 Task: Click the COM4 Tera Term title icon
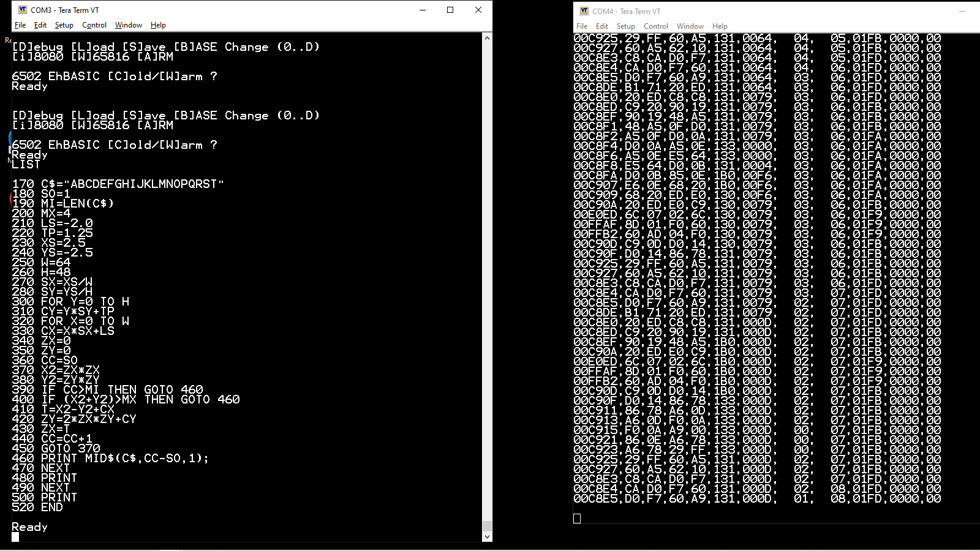(x=584, y=11)
